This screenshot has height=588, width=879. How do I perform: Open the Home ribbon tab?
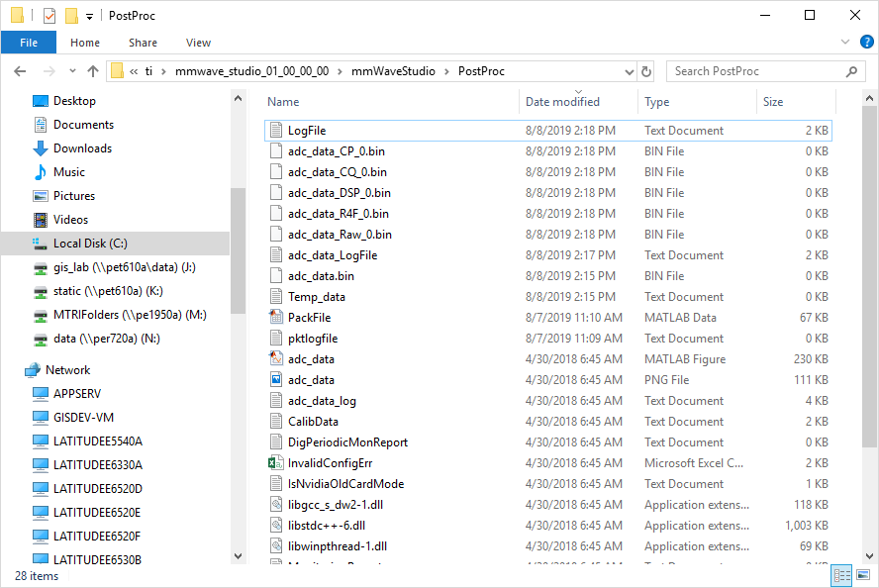[x=85, y=43]
